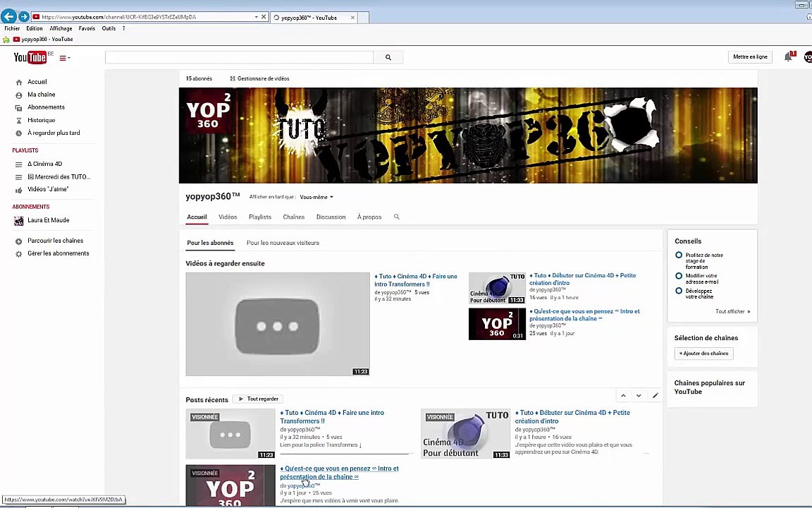The image size is (812, 508).
Task: Click the À regarder plus tard clock icon
Action: click(18, 133)
